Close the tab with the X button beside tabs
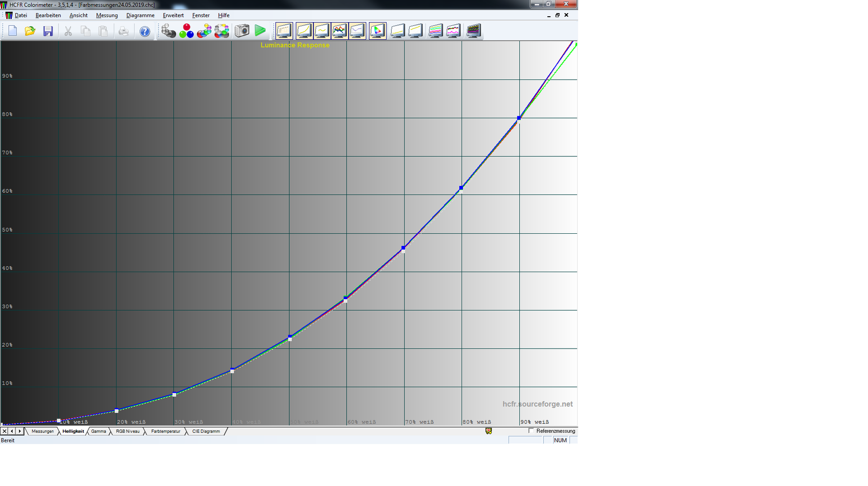 5,431
